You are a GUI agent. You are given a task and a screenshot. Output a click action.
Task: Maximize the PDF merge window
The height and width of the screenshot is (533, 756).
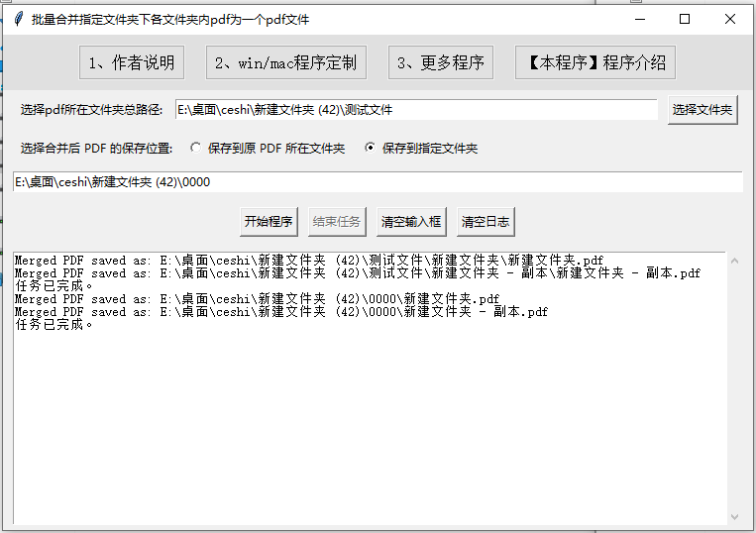point(685,19)
